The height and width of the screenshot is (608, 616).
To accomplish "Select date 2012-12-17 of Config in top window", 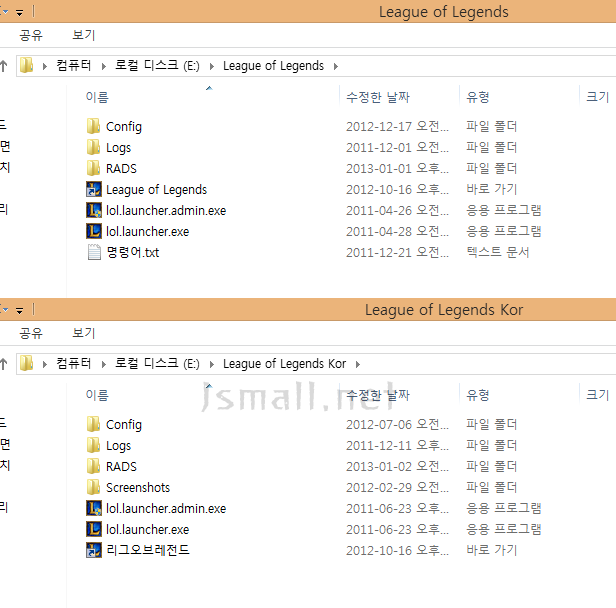I will [x=397, y=126].
